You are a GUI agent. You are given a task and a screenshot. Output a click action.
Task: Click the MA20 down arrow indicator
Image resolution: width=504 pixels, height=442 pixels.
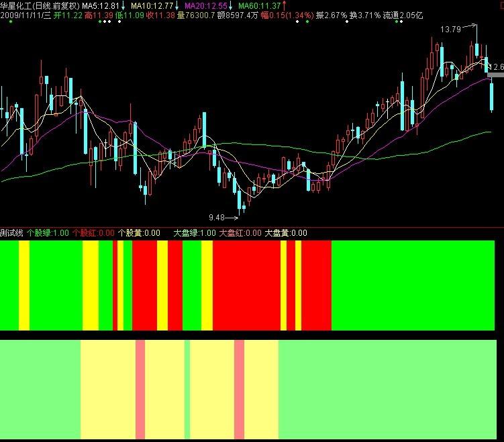click(230, 5)
